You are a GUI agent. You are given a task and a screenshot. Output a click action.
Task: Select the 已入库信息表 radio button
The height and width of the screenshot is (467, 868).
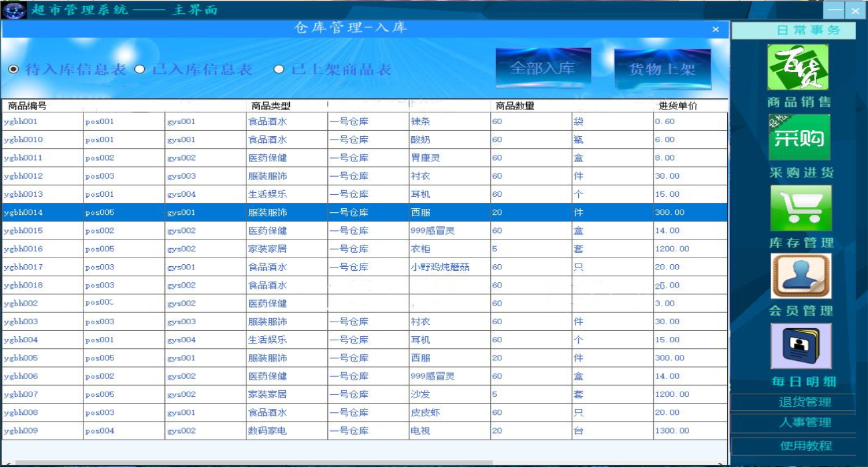(x=140, y=69)
